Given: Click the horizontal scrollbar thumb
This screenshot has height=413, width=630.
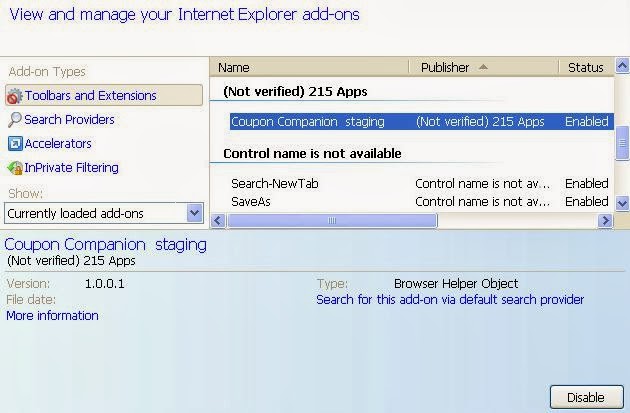Looking at the screenshot, I should 332,221.
